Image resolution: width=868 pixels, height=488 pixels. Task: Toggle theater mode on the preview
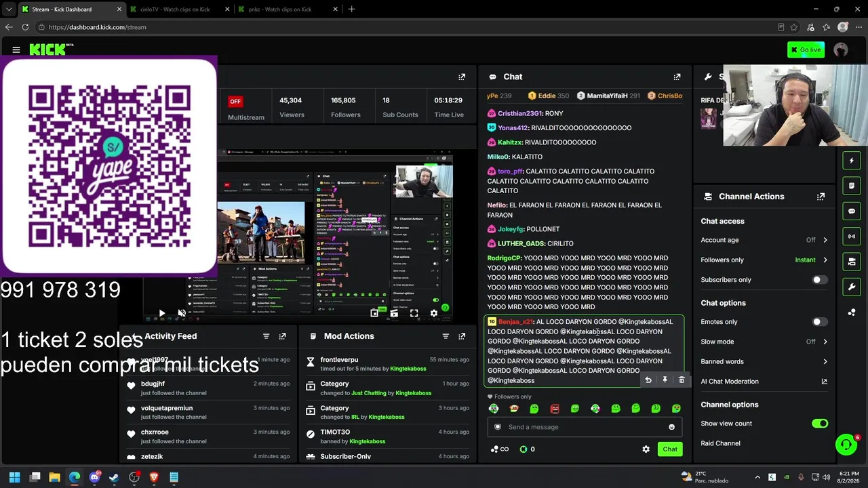pos(394,313)
